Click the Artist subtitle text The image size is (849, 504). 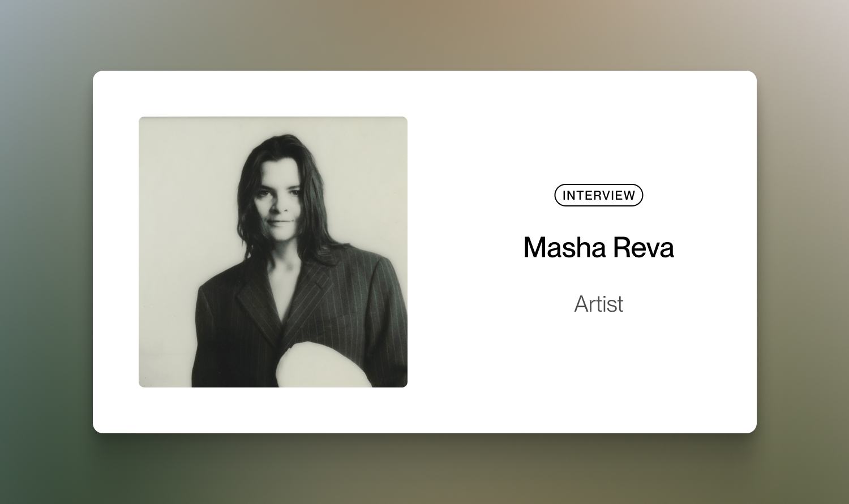pos(598,304)
